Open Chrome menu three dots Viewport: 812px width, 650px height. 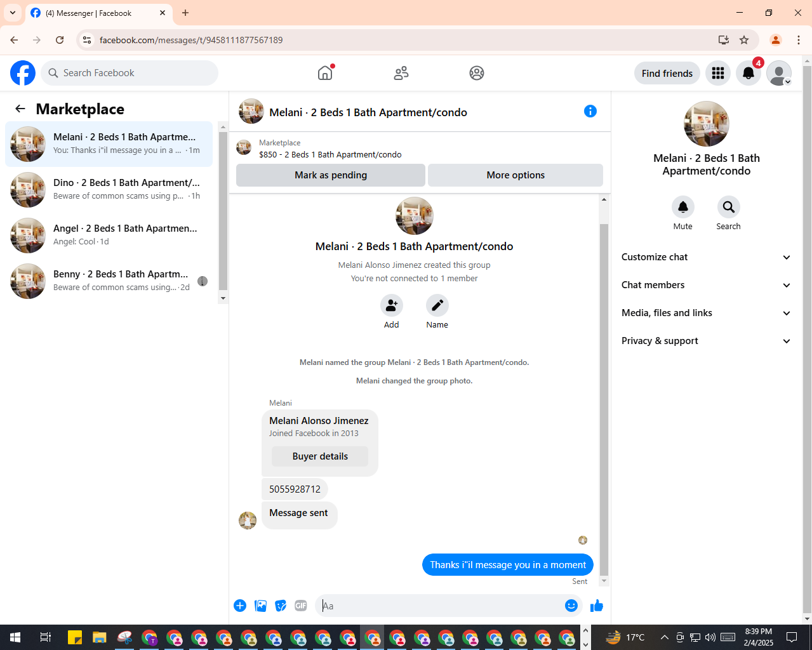[799, 40]
